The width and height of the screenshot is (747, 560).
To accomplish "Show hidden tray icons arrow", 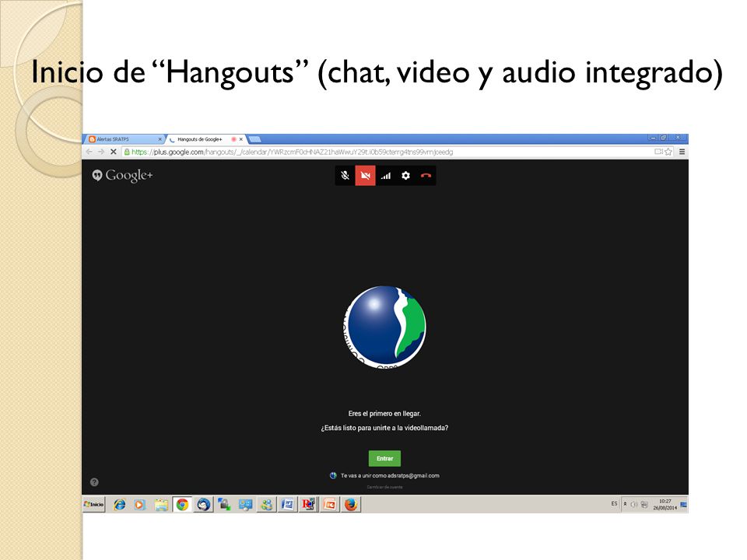I will 625,504.
